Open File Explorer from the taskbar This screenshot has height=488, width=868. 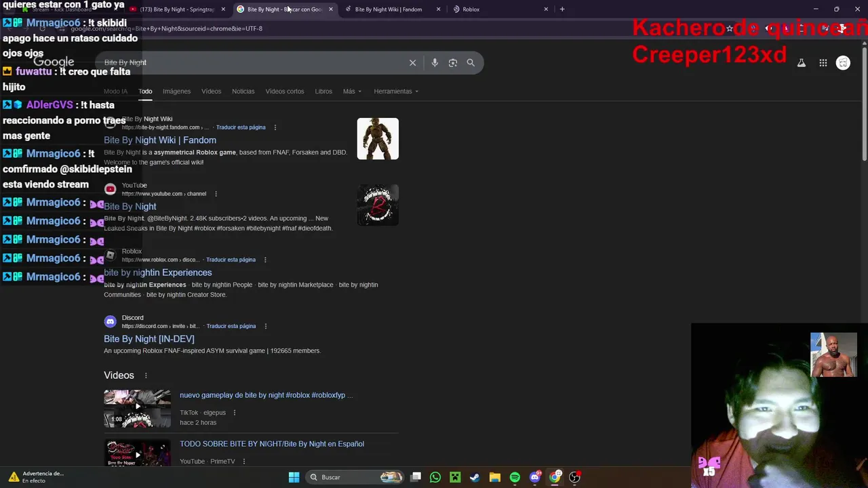495,477
